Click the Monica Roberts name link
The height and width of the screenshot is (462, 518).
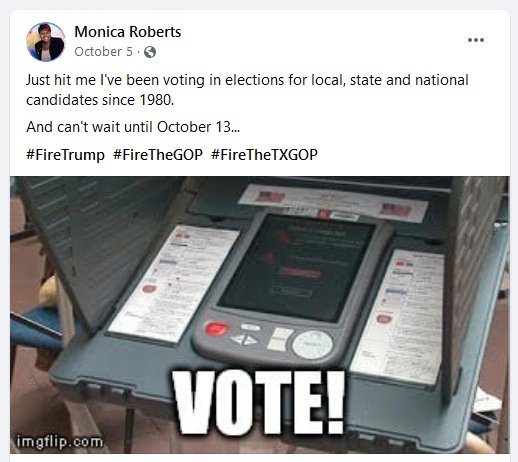point(128,32)
